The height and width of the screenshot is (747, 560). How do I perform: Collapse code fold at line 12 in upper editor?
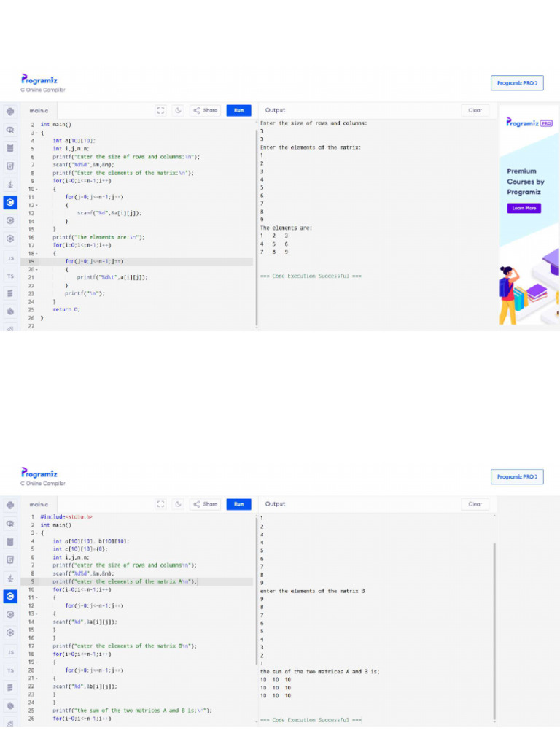(36, 205)
